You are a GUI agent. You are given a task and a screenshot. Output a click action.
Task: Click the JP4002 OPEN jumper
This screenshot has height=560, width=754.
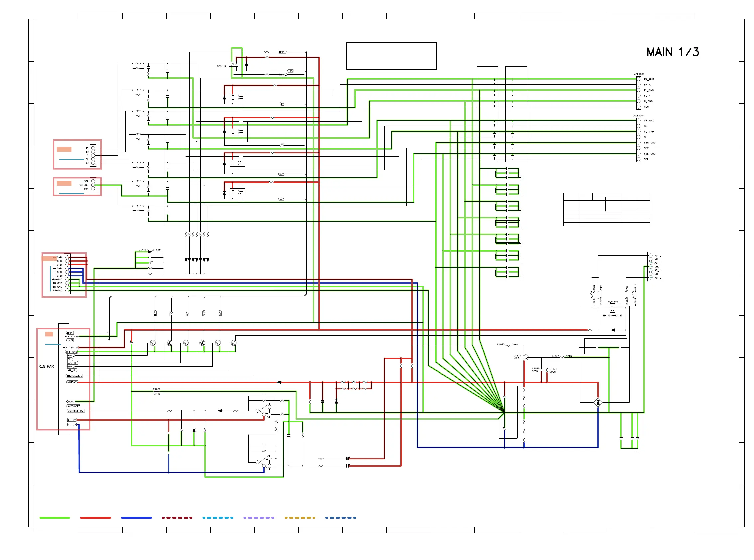tap(156, 391)
